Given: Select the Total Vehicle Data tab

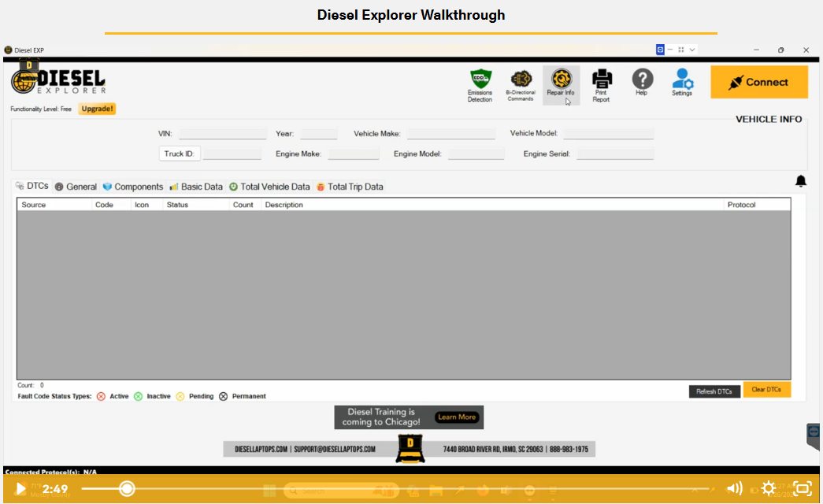Looking at the screenshot, I should pos(270,187).
